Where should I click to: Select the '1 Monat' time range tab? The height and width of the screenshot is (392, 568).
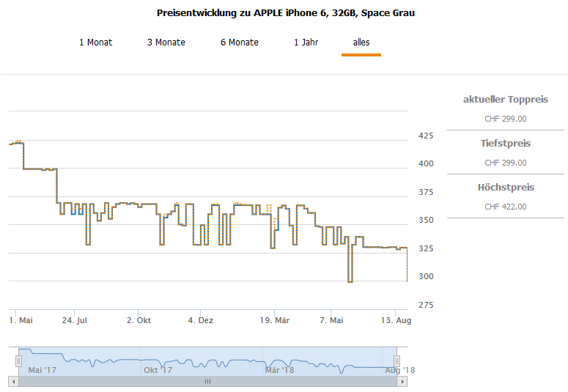[x=95, y=42]
